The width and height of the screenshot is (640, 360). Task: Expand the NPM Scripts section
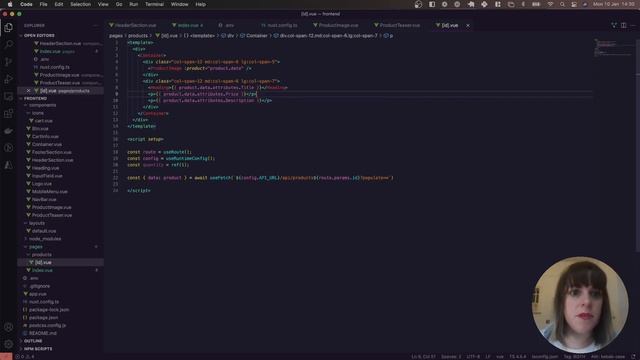point(38,349)
